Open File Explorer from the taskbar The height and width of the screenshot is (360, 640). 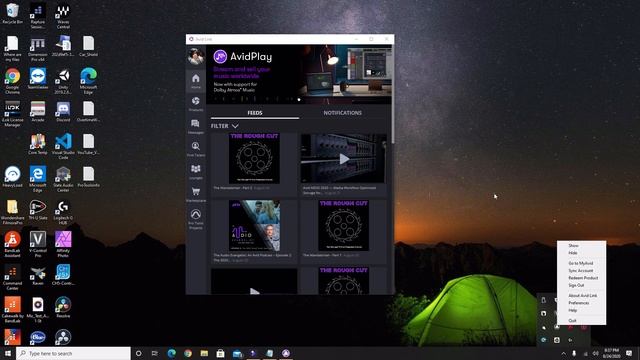[x=204, y=353]
